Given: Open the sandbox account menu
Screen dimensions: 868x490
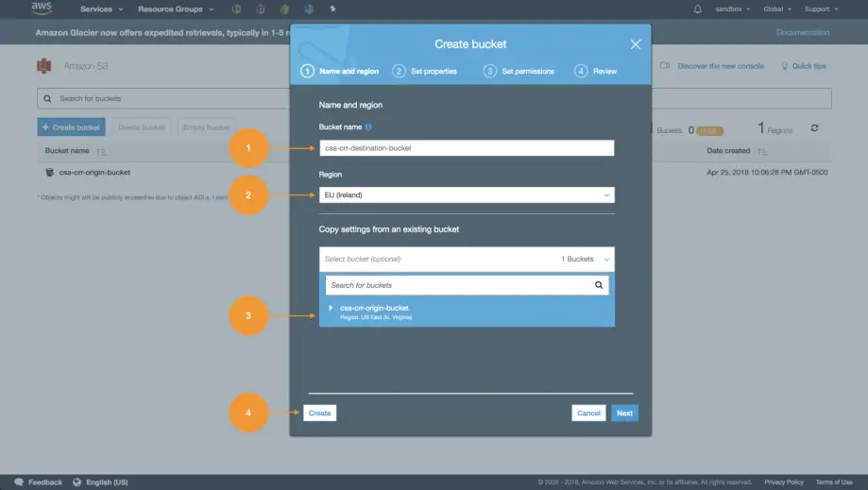Looking at the screenshot, I should pyautogui.click(x=732, y=8).
